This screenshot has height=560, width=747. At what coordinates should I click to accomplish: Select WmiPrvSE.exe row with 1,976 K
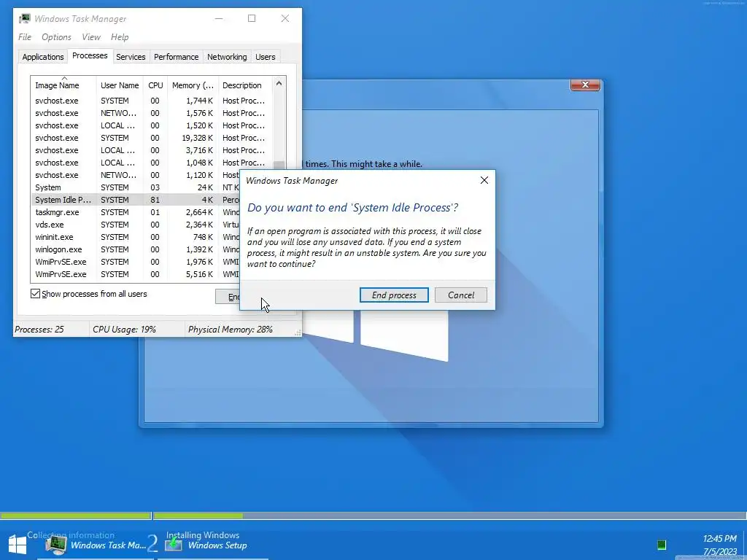(x=136, y=262)
